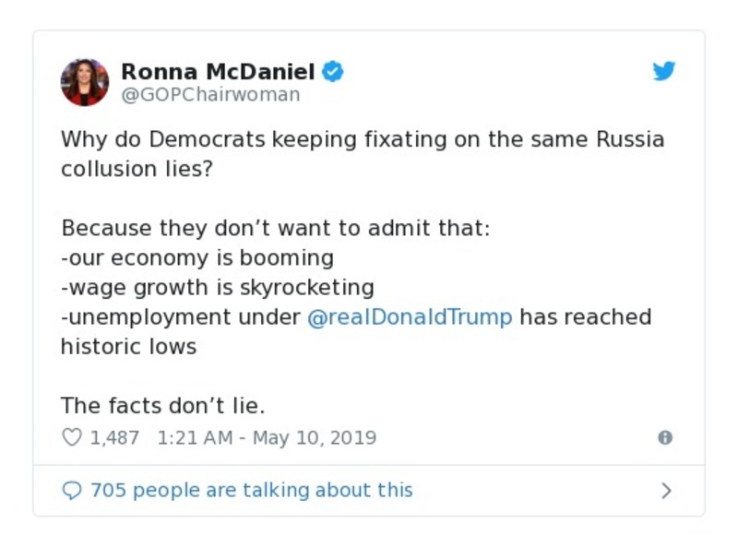View "705 people are talking about this"

(251, 491)
